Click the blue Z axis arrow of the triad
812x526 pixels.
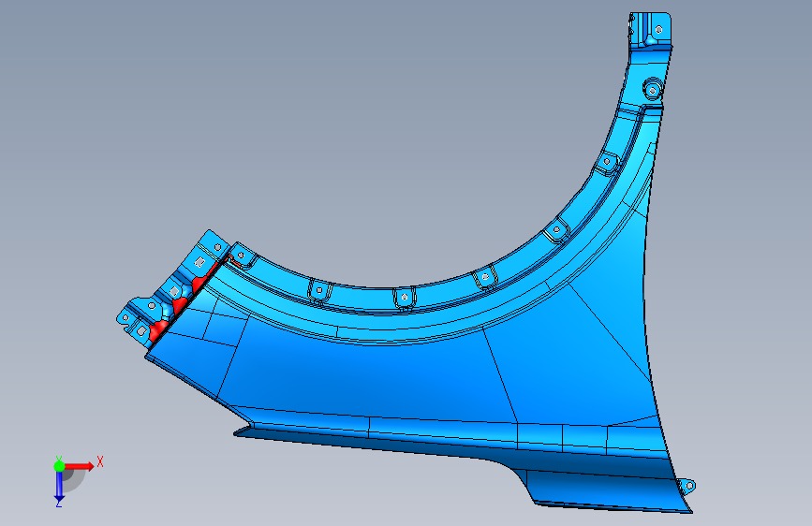59,485
